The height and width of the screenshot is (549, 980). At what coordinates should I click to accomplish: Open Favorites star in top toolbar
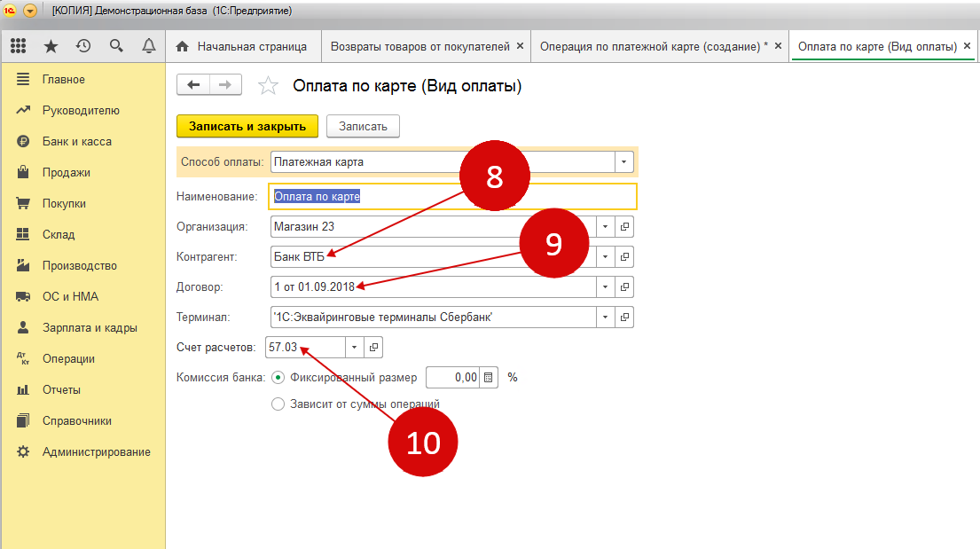coord(51,45)
